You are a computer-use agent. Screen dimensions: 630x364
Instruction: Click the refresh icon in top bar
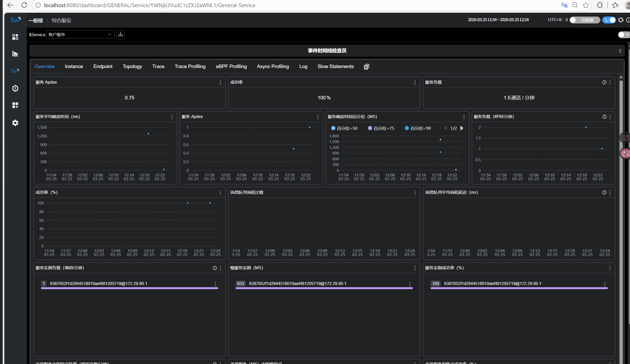(621, 20)
